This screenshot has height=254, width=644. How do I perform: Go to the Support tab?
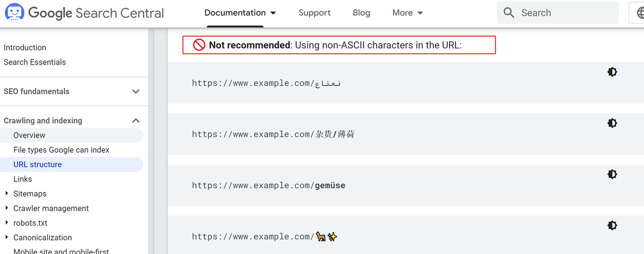tap(314, 13)
